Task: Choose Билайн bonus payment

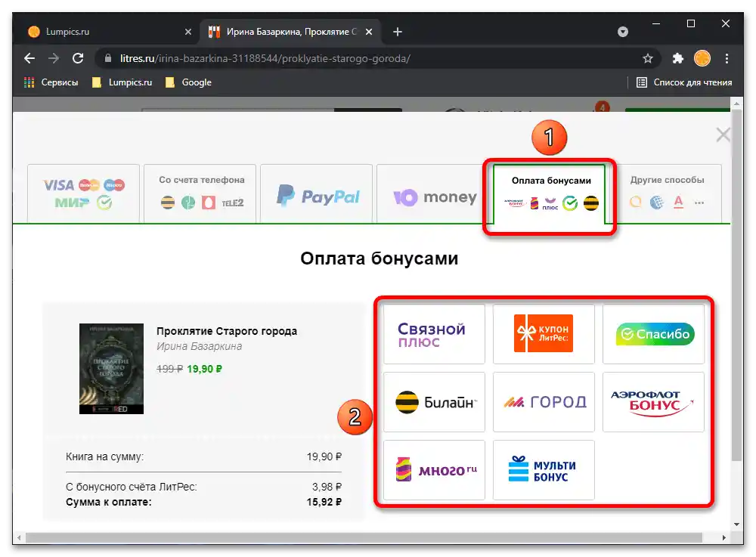Action: click(x=434, y=402)
